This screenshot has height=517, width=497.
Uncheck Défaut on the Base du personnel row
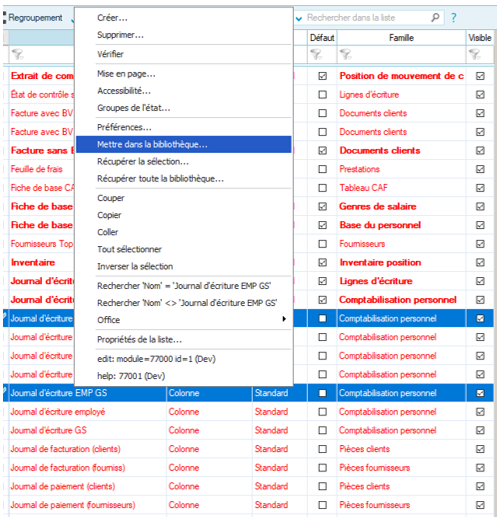(x=322, y=225)
